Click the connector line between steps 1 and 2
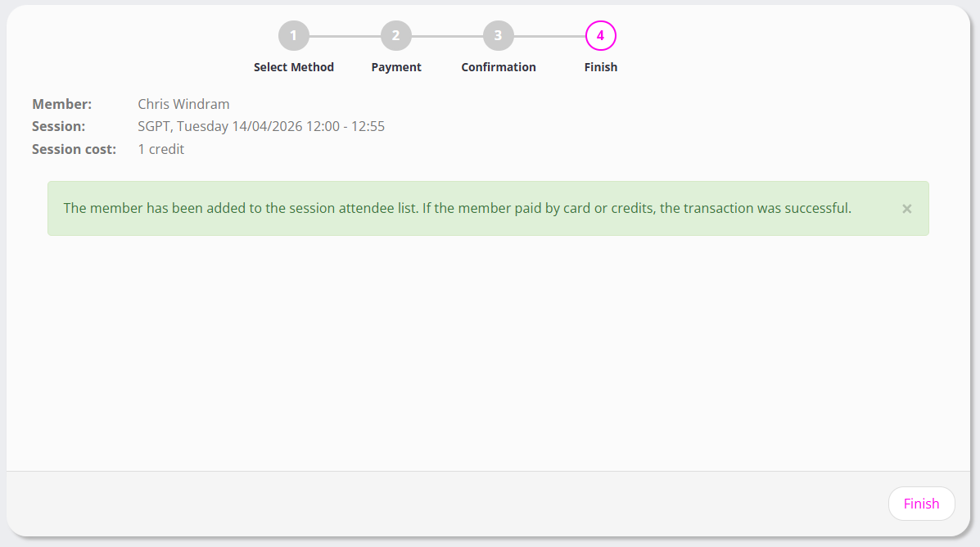The width and height of the screenshot is (980, 547). [x=345, y=36]
